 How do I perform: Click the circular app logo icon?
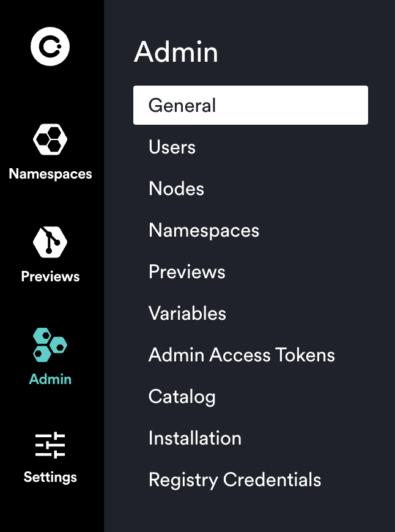(x=50, y=46)
